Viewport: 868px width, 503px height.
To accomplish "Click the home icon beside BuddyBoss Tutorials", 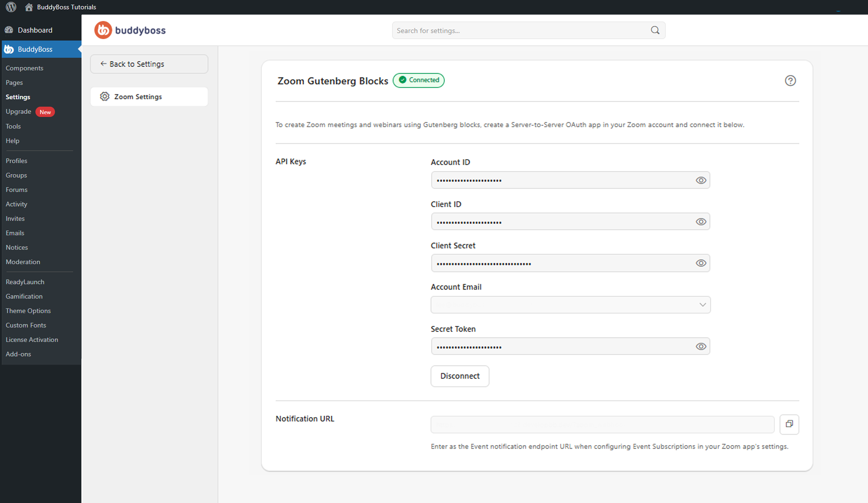I will point(29,7).
